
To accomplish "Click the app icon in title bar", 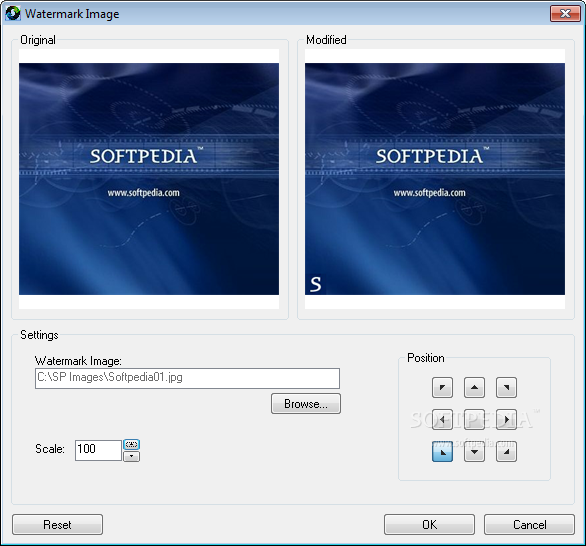I will pyautogui.click(x=13, y=13).
